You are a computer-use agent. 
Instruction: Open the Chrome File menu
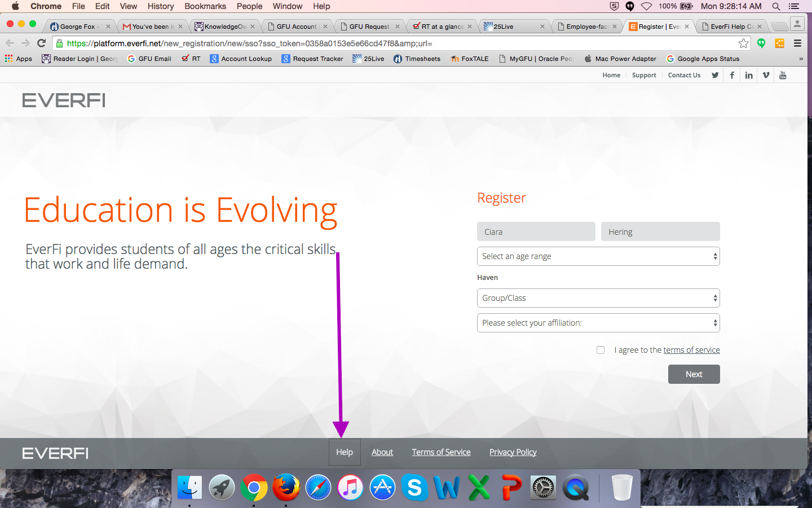[x=78, y=6]
